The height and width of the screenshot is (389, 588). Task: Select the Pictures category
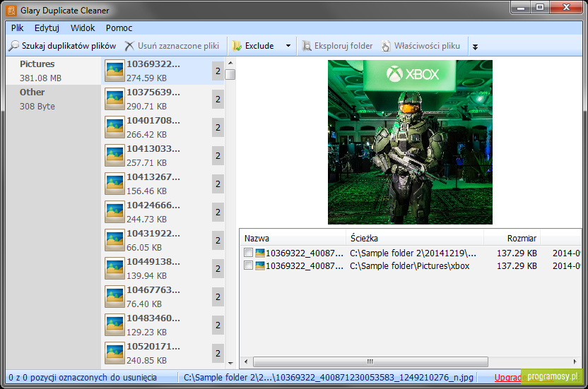(x=53, y=71)
